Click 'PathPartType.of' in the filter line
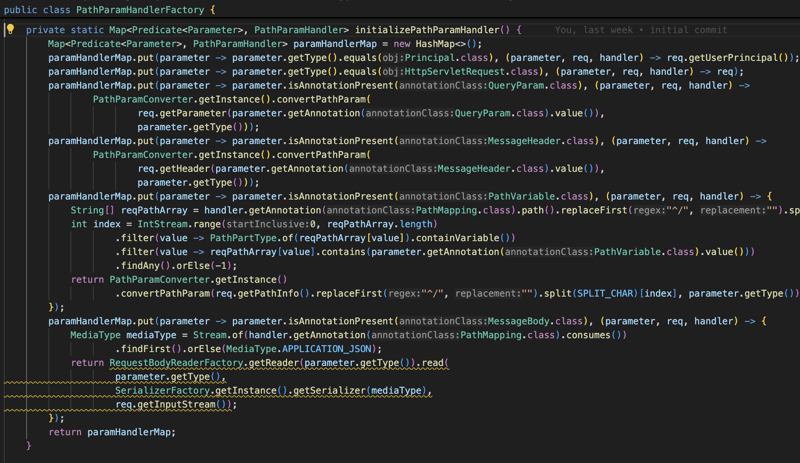Image resolution: width=800 pixels, height=463 pixels. pyautogui.click(x=252, y=238)
